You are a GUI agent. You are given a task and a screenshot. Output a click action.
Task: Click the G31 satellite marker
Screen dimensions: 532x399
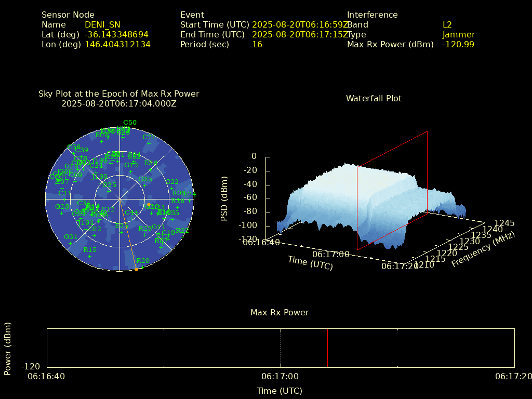70,243
